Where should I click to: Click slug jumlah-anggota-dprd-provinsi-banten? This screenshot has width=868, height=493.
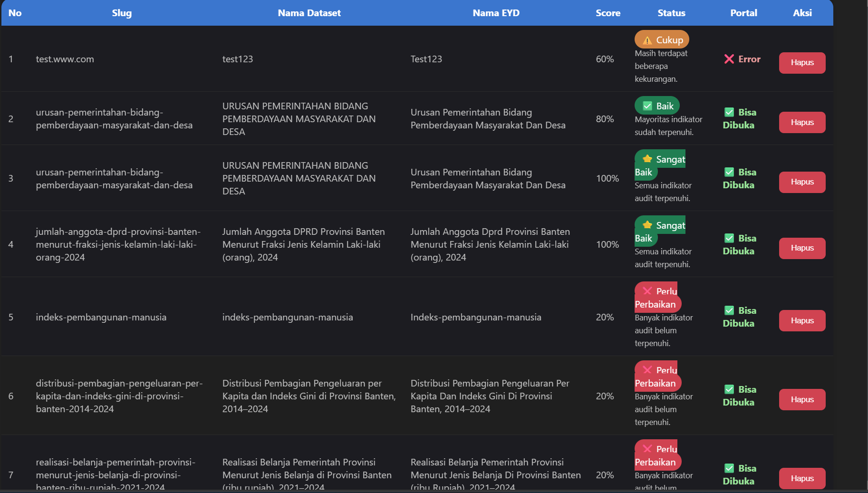pos(118,244)
